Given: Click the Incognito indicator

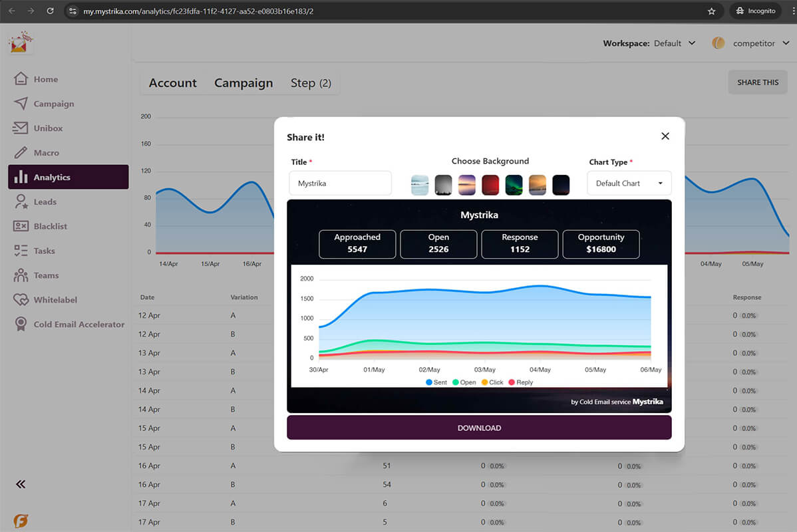Looking at the screenshot, I should [755, 11].
